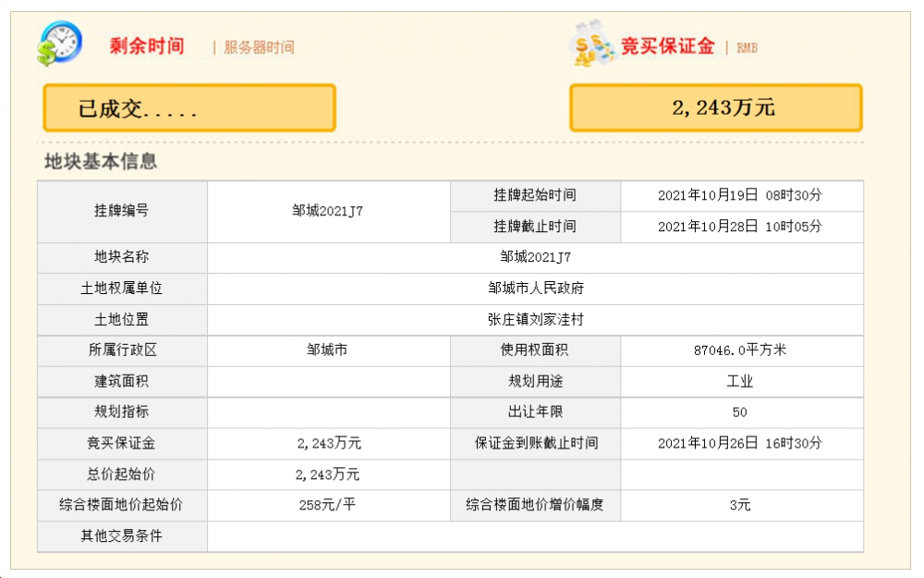Select the RMB label
The image size is (924, 578).
(747, 48)
